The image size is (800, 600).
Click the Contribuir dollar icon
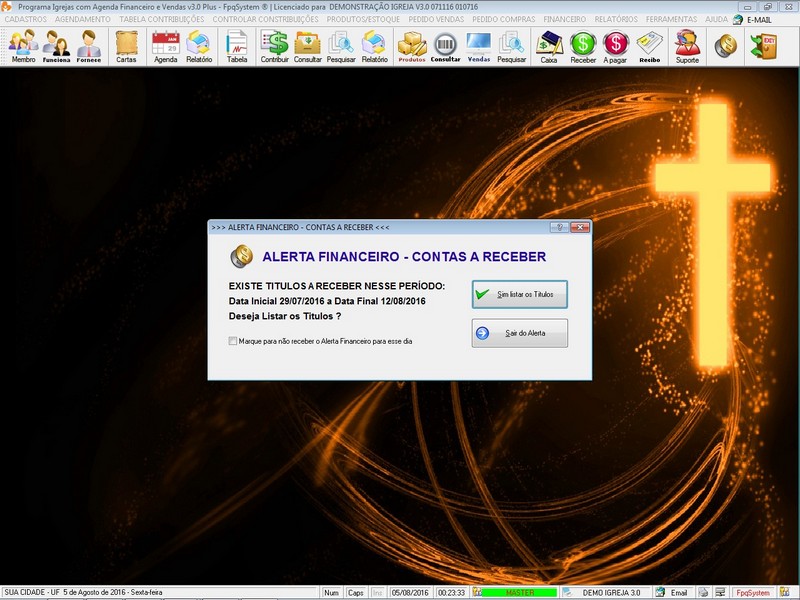coord(274,46)
